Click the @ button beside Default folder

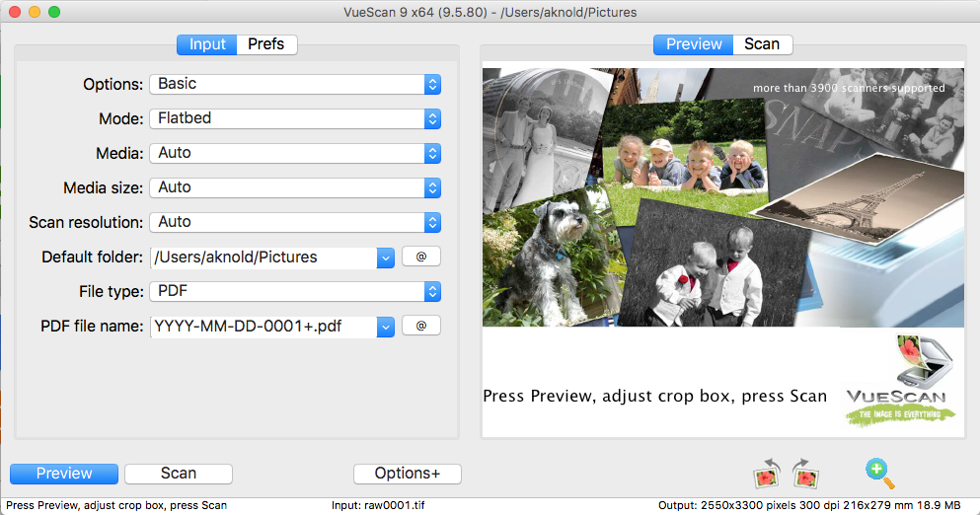(x=420, y=257)
